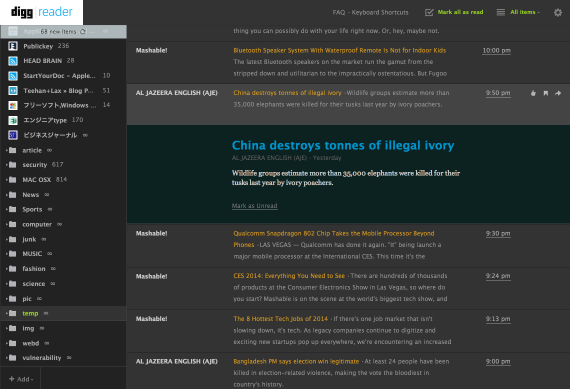This screenshot has height=389, width=570.
Task: Click the フリーソフト,Windows feed icon
Action: point(13,105)
